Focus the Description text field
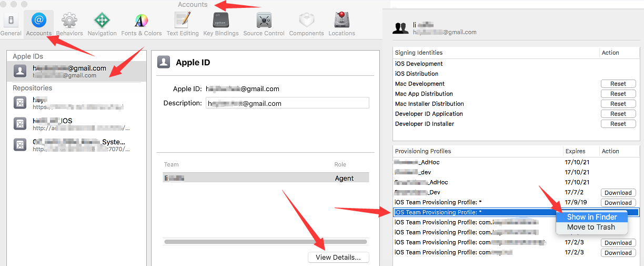This screenshot has width=644, height=266. click(x=287, y=103)
